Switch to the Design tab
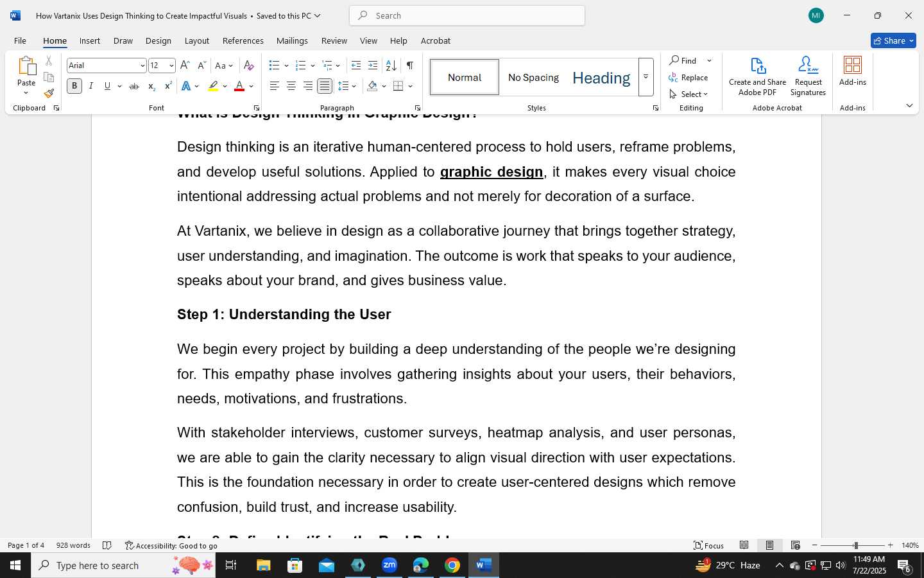This screenshot has height=578, width=924. click(158, 40)
